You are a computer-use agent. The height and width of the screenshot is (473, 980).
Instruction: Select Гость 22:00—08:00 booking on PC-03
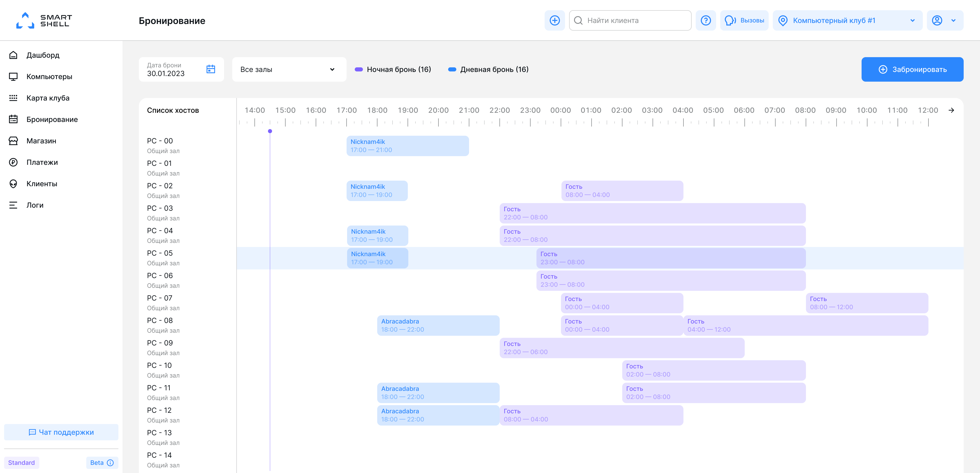[x=653, y=213]
